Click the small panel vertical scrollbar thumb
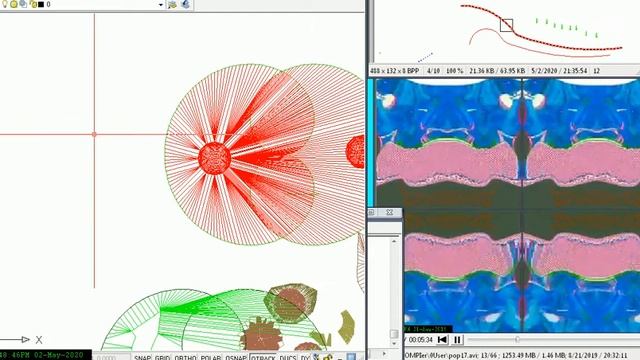This screenshot has height=360, width=640. [394, 334]
